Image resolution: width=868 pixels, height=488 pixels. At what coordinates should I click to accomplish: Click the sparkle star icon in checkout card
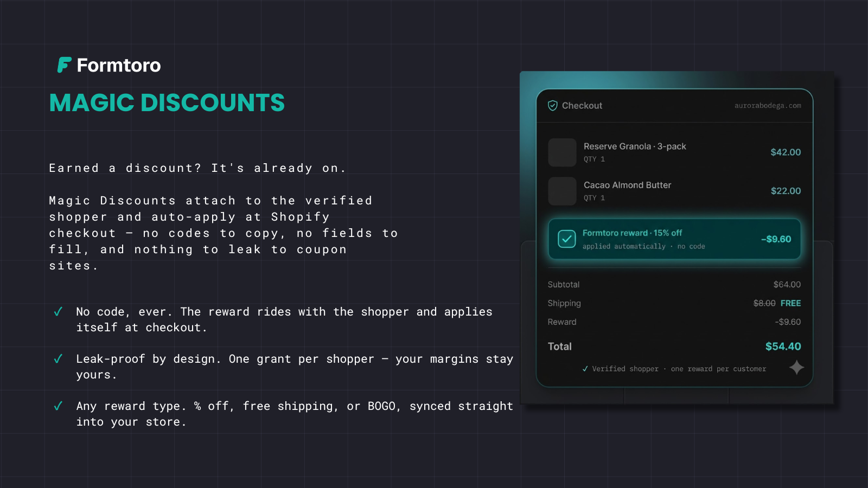[x=796, y=368]
